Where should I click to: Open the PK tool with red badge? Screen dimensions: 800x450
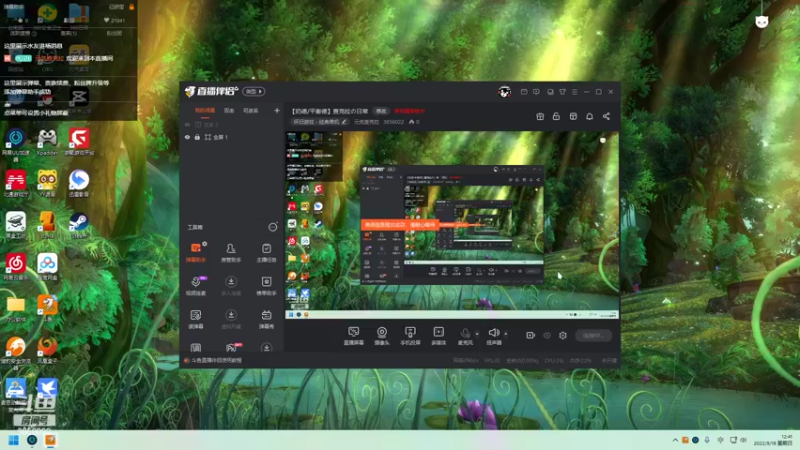232,348
